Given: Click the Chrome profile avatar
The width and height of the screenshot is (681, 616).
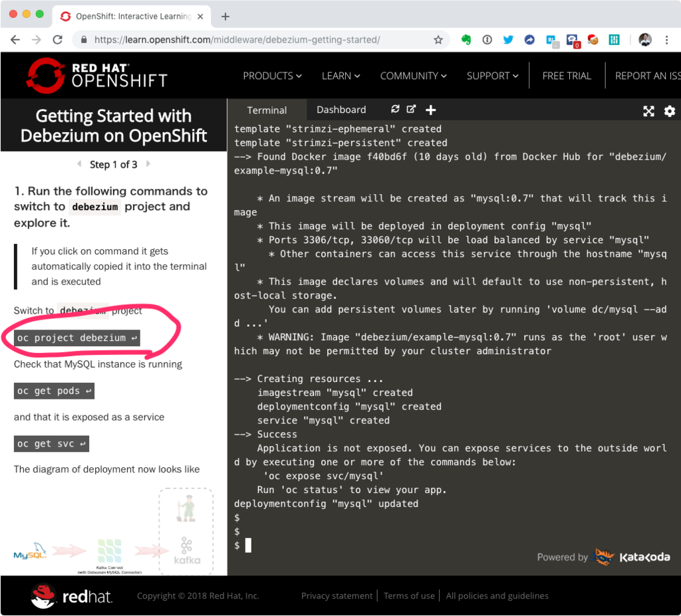Looking at the screenshot, I should tap(645, 40).
